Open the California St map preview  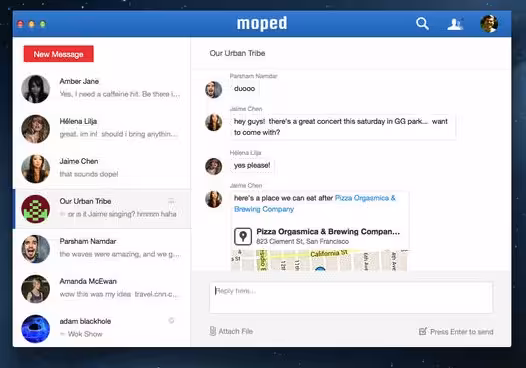[x=319, y=260]
